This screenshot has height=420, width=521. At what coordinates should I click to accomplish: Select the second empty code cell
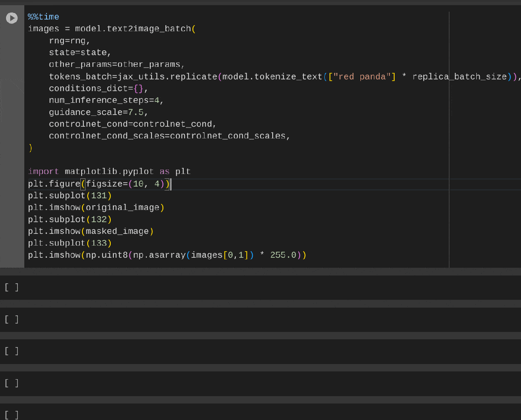coord(260,319)
